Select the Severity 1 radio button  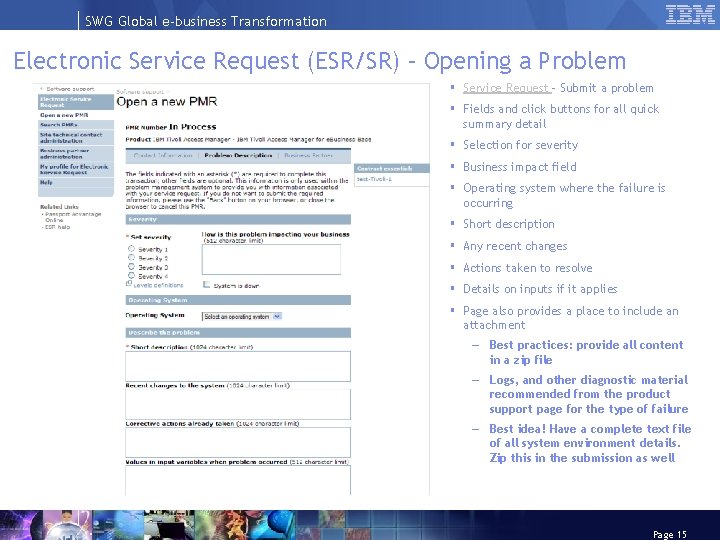(131, 249)
